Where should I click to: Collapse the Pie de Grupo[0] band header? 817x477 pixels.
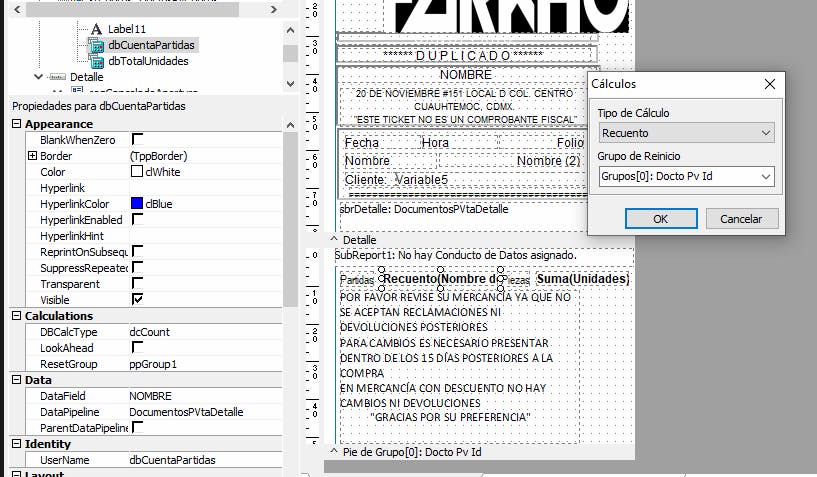[334, 451]
